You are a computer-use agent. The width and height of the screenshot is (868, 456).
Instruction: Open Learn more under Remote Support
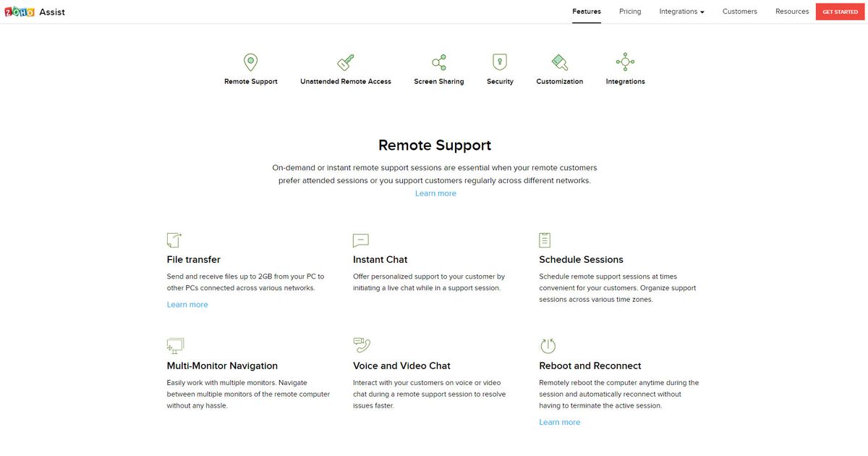(435, 193)
